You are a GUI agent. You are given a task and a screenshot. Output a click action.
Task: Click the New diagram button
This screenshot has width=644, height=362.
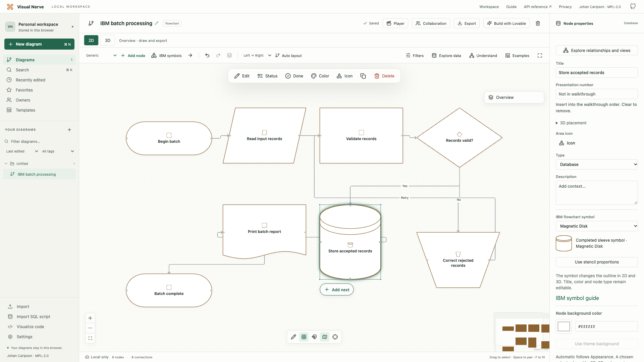click(39, 44)
